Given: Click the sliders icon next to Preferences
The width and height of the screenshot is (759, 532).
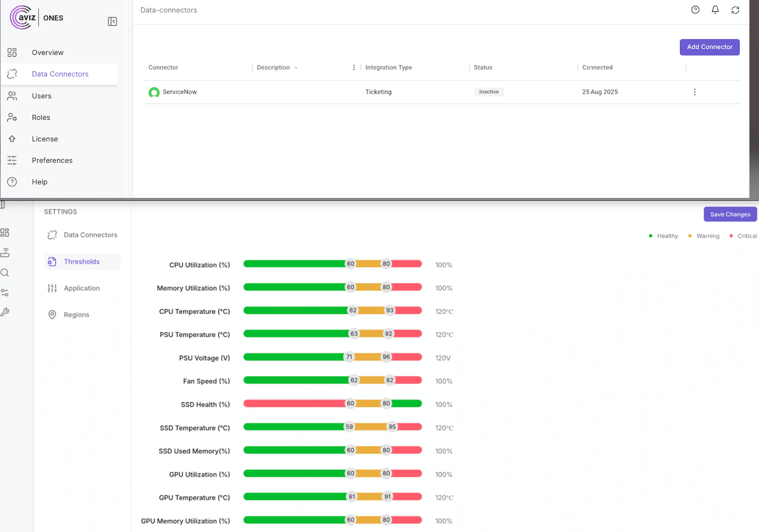Looking at the screenshot, I should (12, 160).
